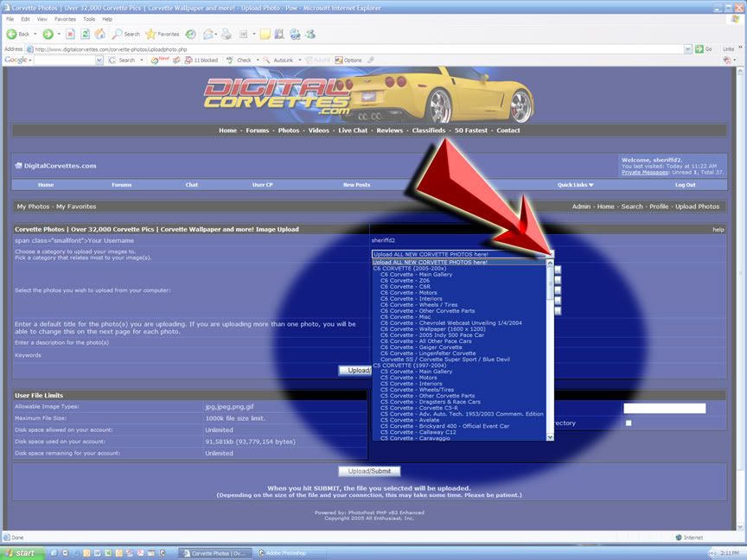Viewport: 747px width, 560px height.
Task: Click the Upload Photos link
Action: (x=697, y=207)
